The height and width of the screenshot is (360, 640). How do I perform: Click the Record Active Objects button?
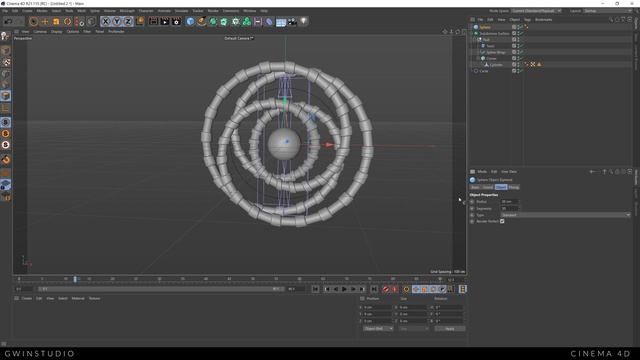[x=386, y=289]
